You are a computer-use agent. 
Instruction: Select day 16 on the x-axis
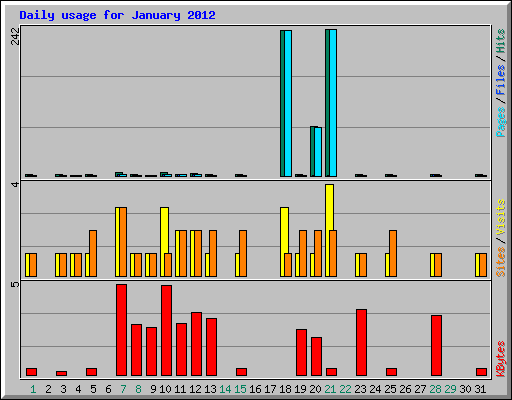pyautogui.click(x=255, y=389)
